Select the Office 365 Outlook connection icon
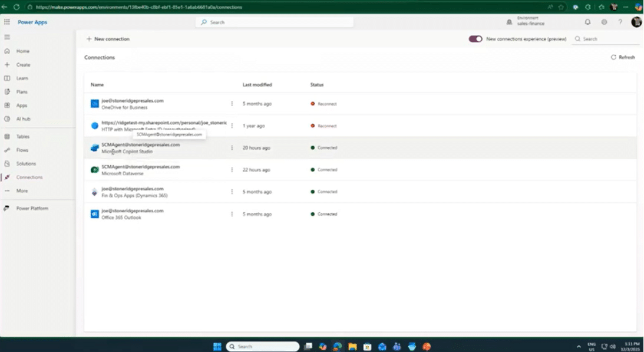The image size is (644, 352). 94,213
